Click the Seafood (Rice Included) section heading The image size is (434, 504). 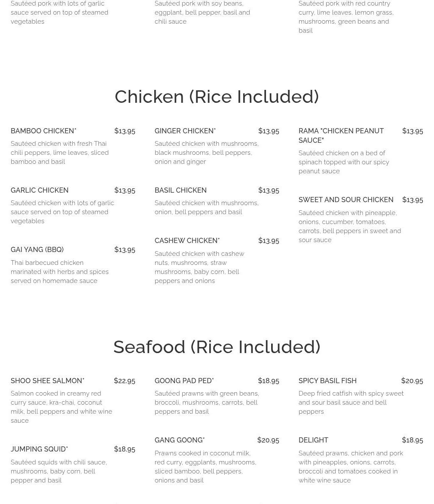click(x=217, y=347)
